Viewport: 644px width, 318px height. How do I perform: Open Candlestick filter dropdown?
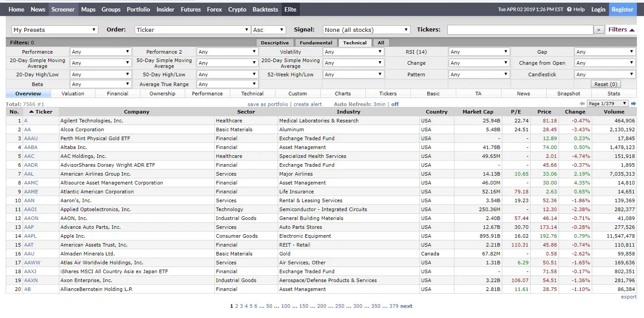click(x=605, y=75)
